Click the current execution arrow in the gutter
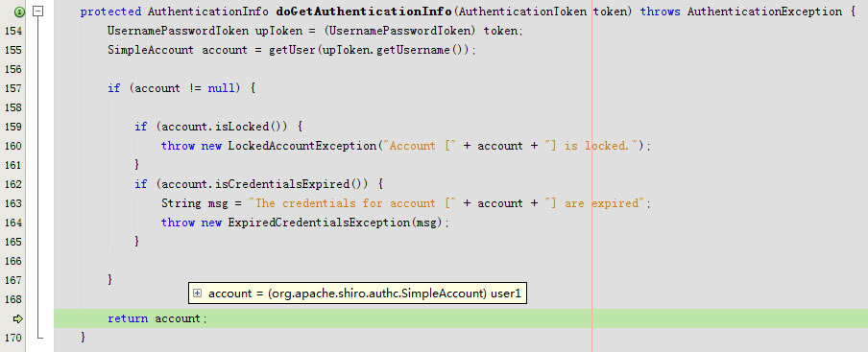This screenshot has width=868, height=352. point(17,318)
